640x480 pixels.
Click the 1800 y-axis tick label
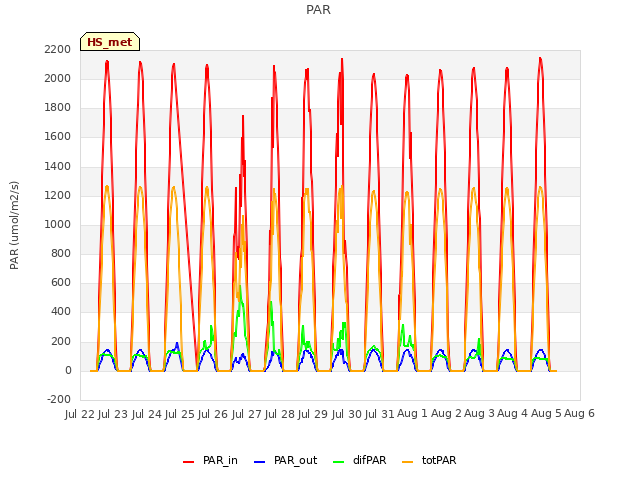[58, 108]
